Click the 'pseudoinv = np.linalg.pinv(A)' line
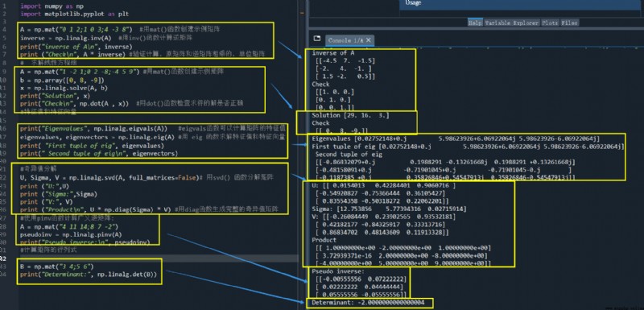Screen dimensions: 644x310 tap(71, 235)
